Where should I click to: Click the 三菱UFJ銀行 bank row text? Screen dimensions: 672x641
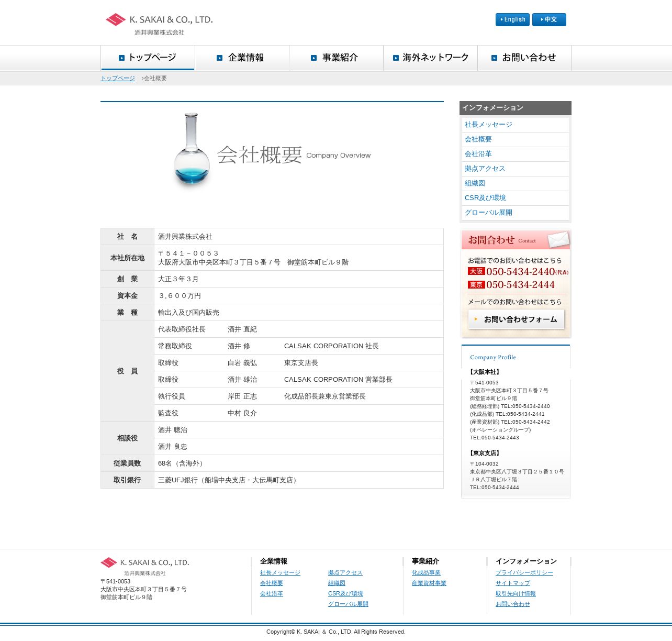tap(229, 480)
